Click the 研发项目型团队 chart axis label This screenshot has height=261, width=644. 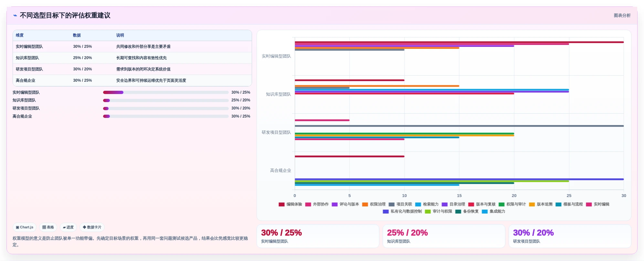pyautogui.click(x=276, y=132)
